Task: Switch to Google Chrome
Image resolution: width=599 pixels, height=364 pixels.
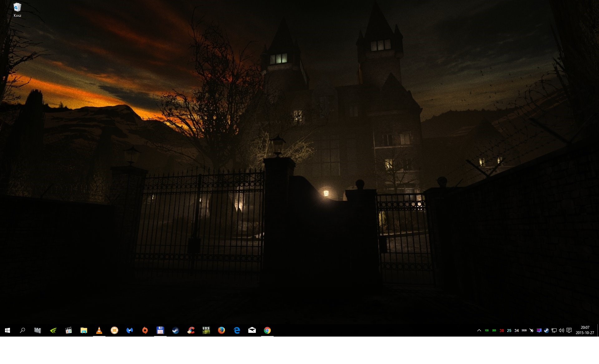Action: pos(267,330)
